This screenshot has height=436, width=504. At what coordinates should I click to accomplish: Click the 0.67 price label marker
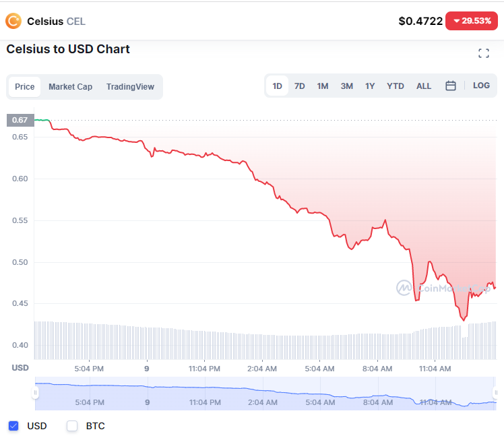pos(20,120)
